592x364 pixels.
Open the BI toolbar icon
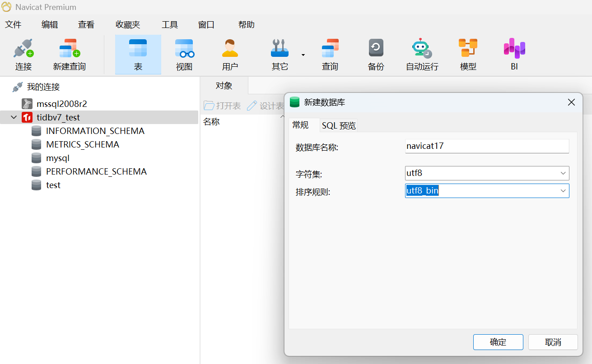(514, 48)
